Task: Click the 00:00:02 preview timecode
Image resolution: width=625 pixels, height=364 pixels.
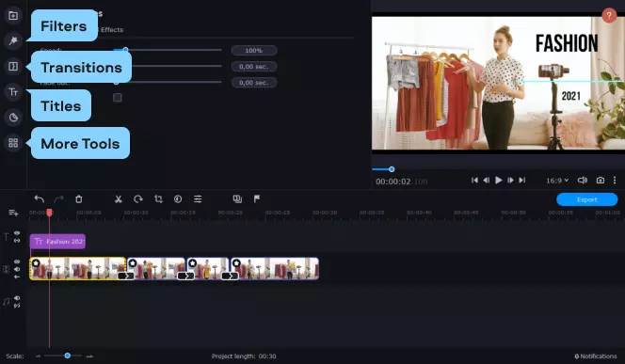Action: pyautogui.click(x=393, y=182)
